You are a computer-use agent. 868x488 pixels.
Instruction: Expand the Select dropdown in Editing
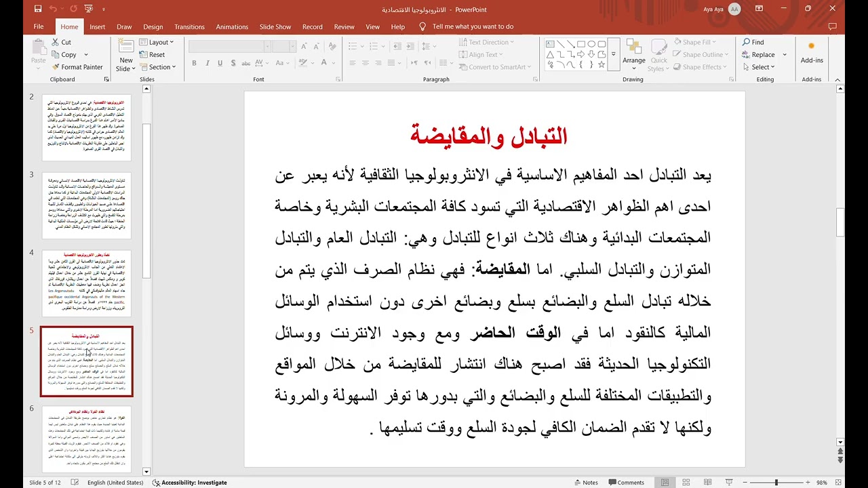coord(759,67)
